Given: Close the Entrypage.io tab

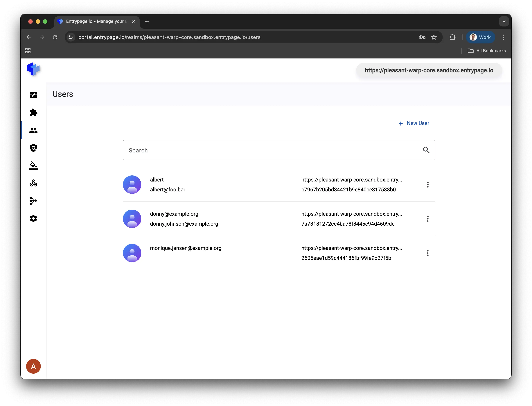Looking at the screenshot, I should [134, 22].
